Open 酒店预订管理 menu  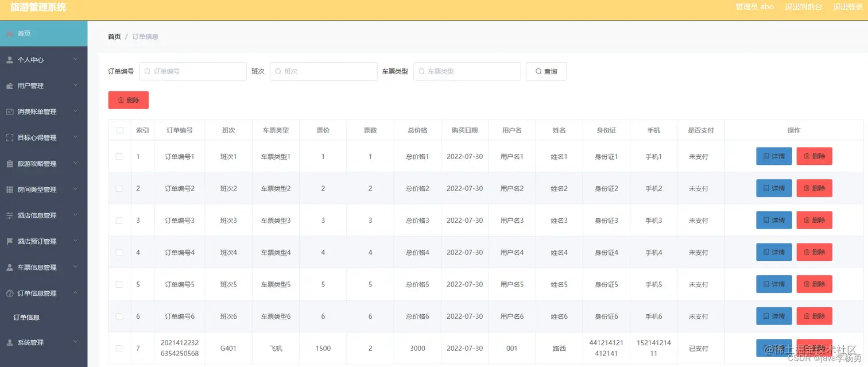tap(44, 241)
